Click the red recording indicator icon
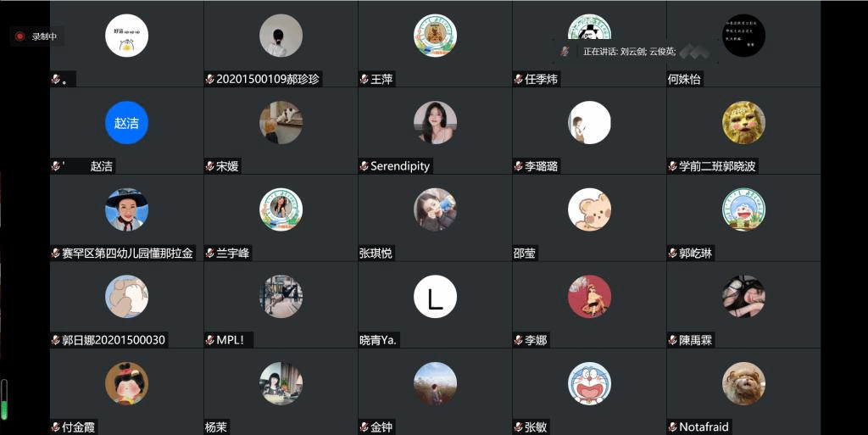 tap(20, 36)
